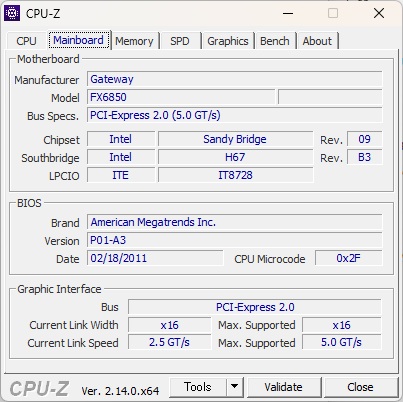The height and width of the screenshot is (402, 403).
Task: Click the Model field showing FX6850
Action: pyautogui.click(x=181, y=97)
